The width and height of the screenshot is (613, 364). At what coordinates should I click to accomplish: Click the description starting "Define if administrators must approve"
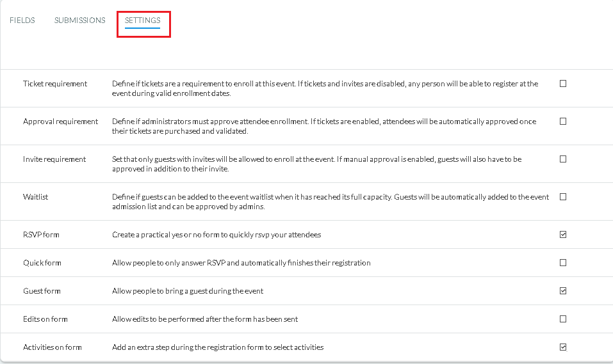[x=324, y=126]
